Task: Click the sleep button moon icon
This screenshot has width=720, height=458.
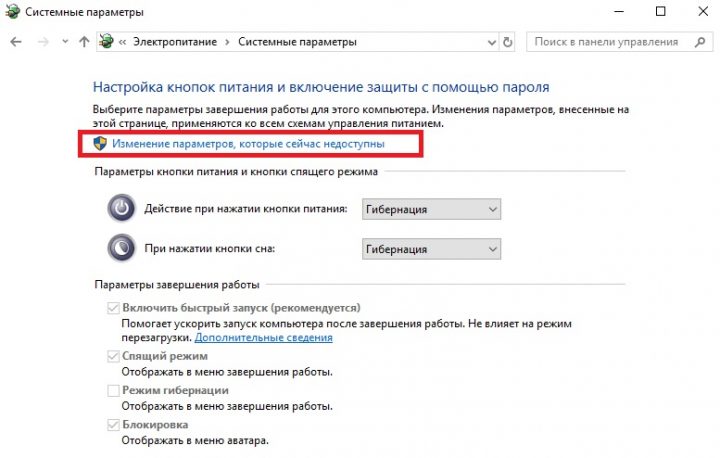Action: coord(120,247)
